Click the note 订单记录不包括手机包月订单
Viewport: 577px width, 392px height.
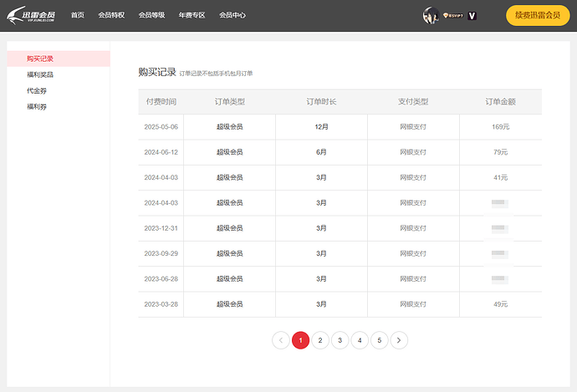tap(216, 74)
